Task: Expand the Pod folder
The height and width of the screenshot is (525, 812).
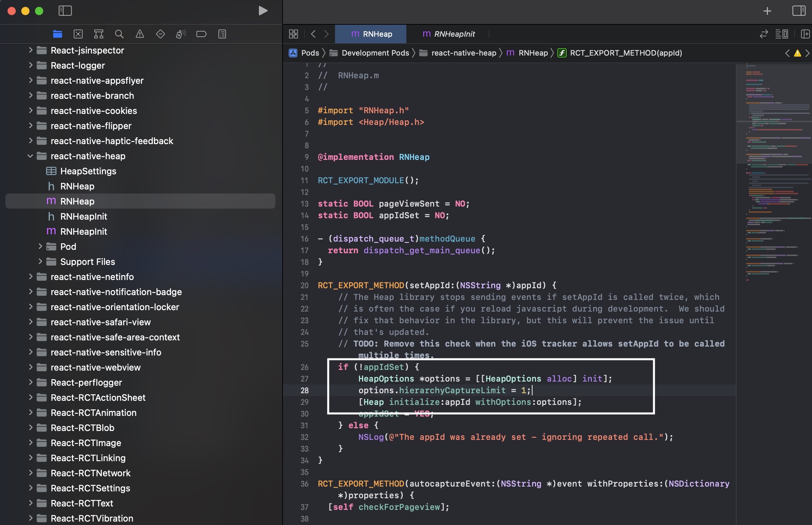Action: [40, 246]
